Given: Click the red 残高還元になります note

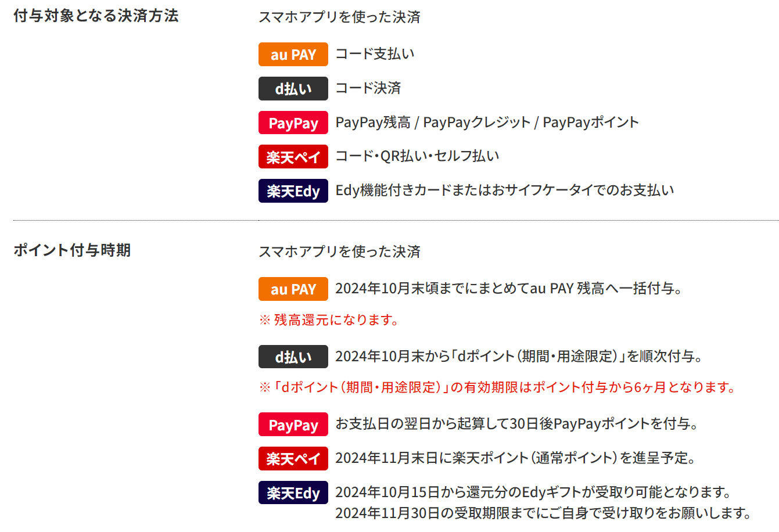Looking at the screenshot, I should pos(329,320).
